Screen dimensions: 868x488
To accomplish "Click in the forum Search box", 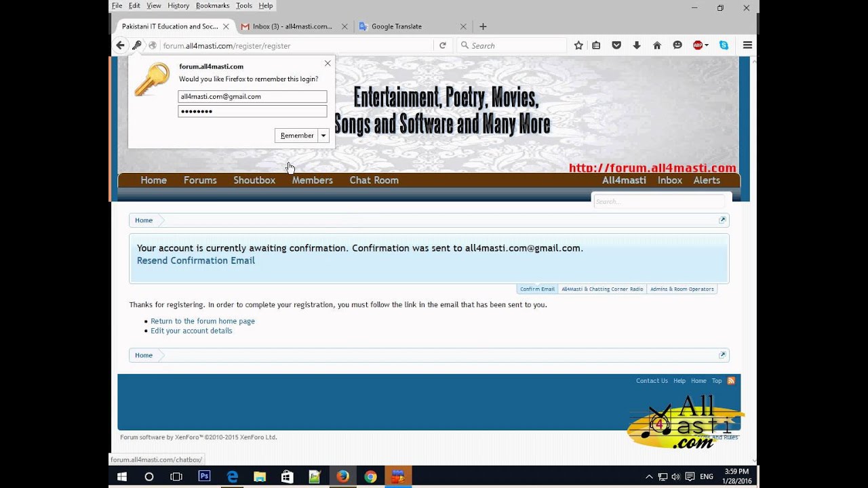I will point(659,201).
